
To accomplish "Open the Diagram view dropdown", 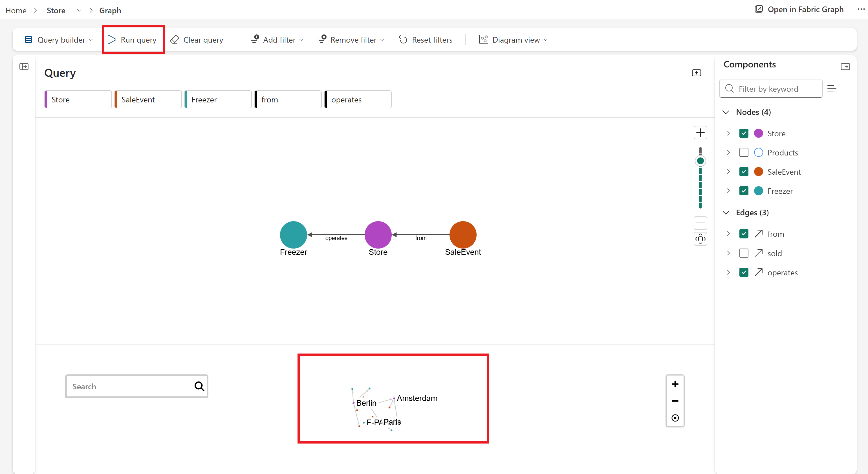I will pos(546,40).
